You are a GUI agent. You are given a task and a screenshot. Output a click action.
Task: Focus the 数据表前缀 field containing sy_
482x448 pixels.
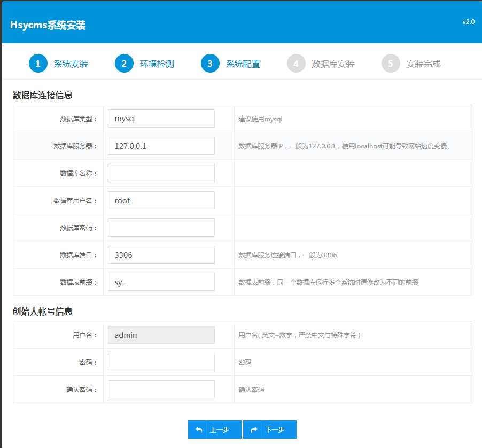(x=161, y=282)
